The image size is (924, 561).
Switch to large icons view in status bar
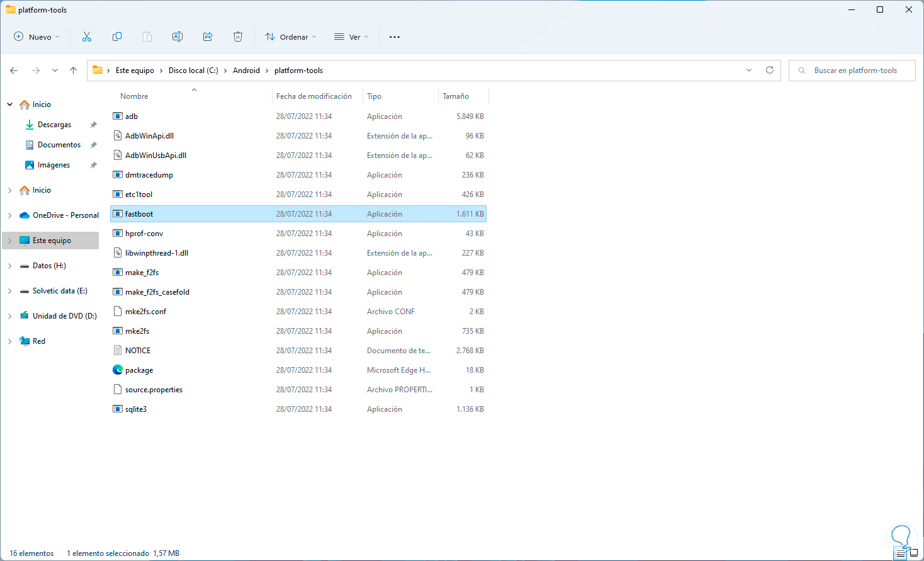(x=914, y=553)
